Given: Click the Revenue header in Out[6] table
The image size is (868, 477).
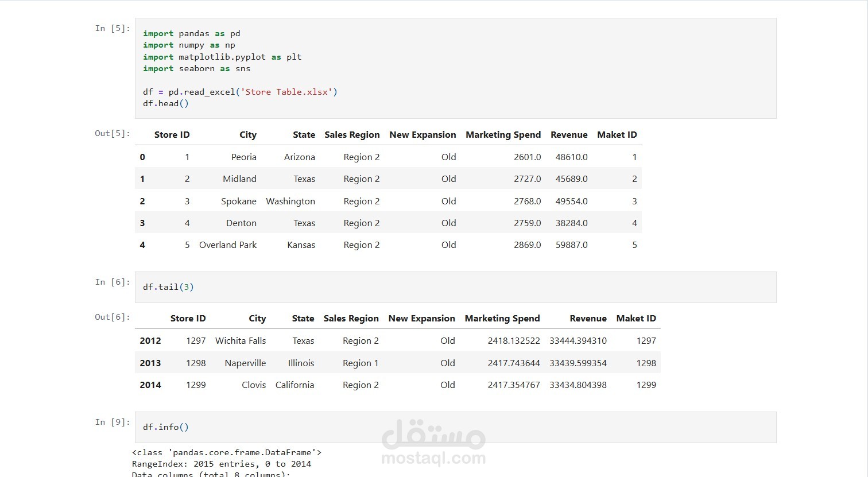Looking at the screenshot, I should pyautogui.click(x=588, y=318).
